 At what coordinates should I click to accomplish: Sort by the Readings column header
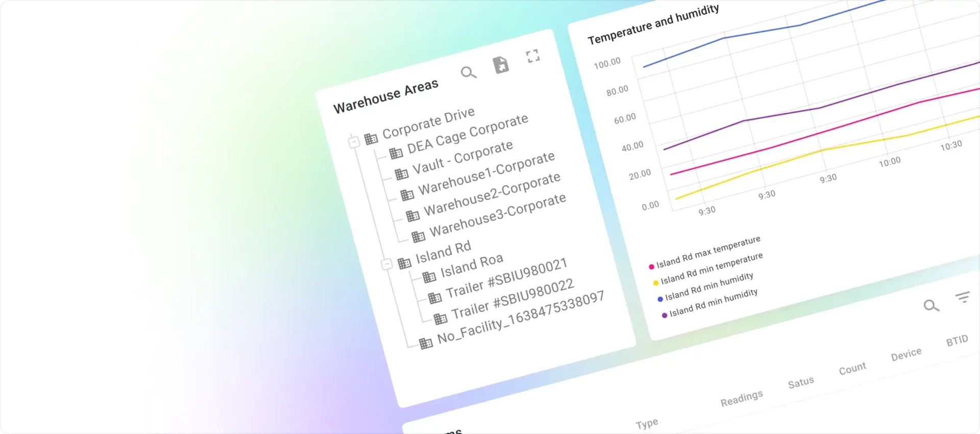[741, 398]
